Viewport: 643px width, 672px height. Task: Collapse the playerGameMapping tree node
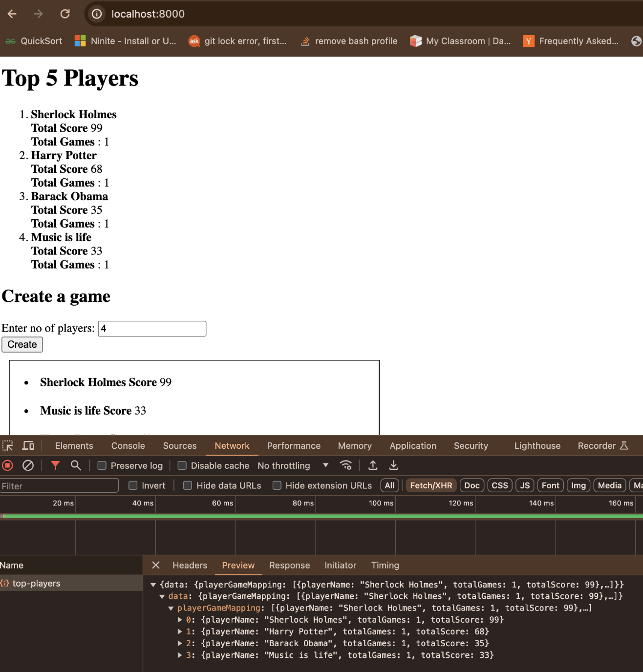pos(171,608)
